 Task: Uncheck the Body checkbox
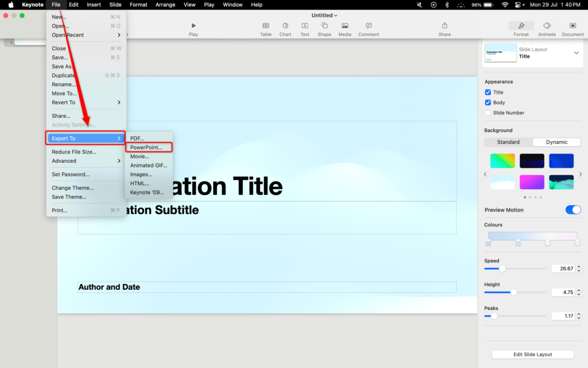point(487,102)
